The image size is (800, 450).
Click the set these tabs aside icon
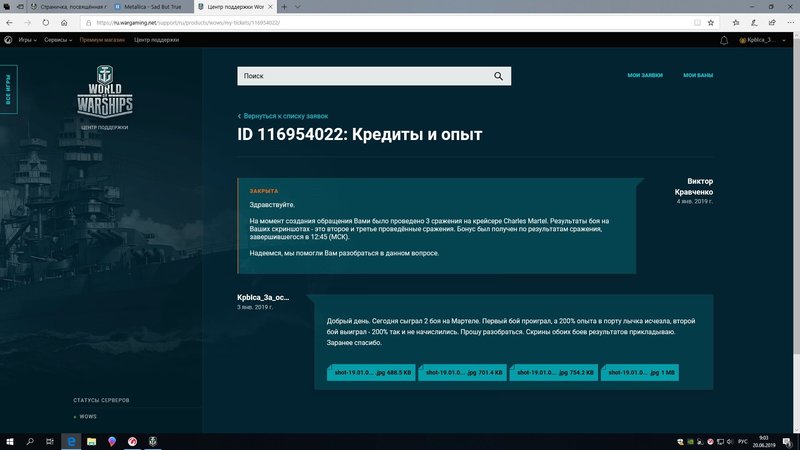(20, 7)
